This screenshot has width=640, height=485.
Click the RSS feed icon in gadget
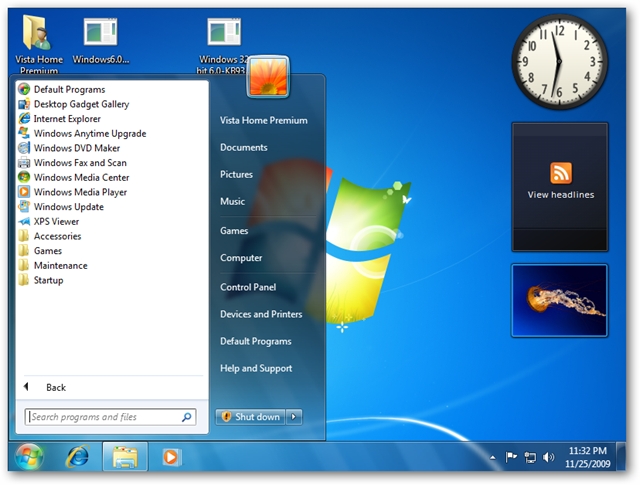point(561,173)
